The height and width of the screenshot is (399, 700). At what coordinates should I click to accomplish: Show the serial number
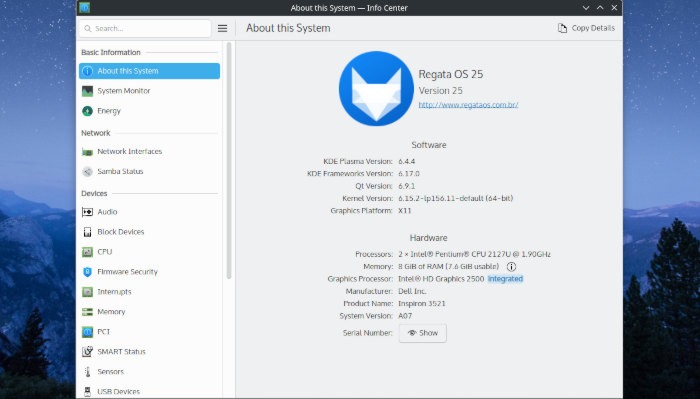point(422,333)
